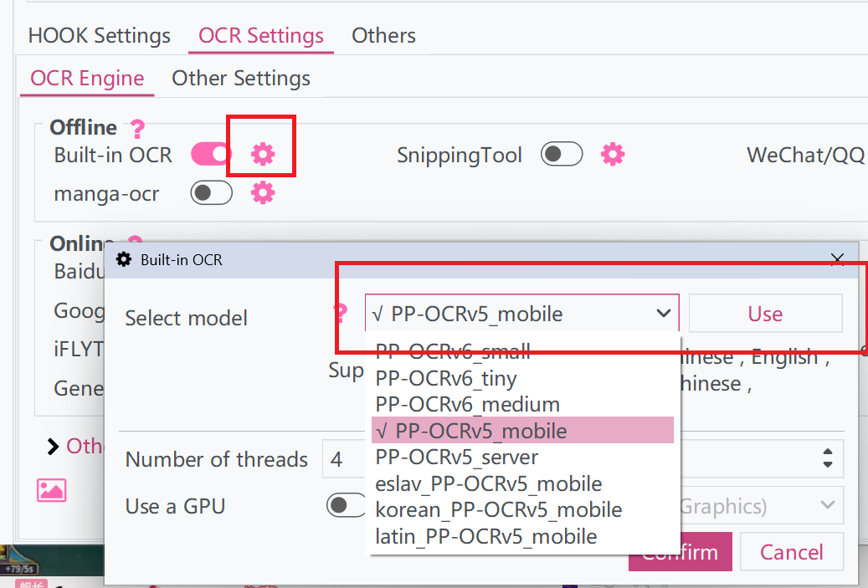
Task: Click the pink image icon
Action: click(x=52, y=490)
